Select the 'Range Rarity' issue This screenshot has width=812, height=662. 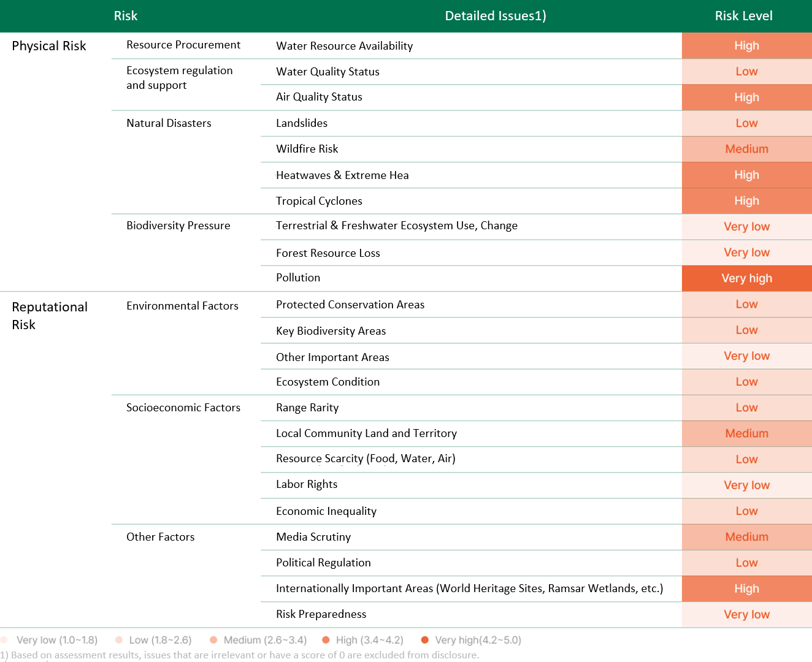pyautogui.click(x=307, y=408)
